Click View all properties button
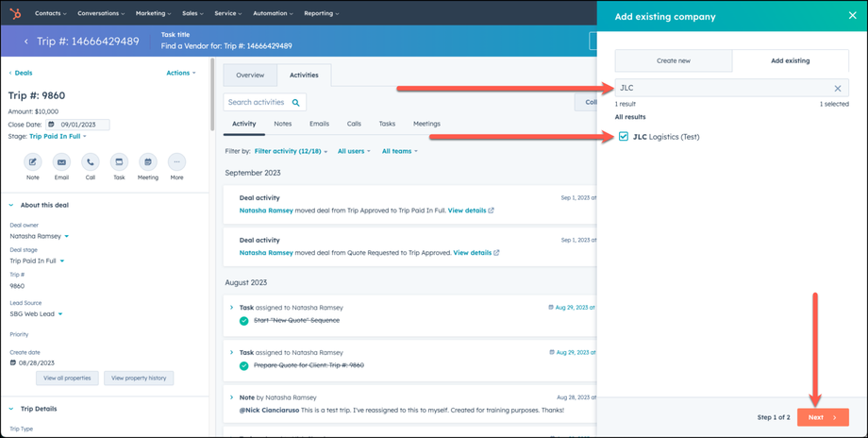 (68, 379)
